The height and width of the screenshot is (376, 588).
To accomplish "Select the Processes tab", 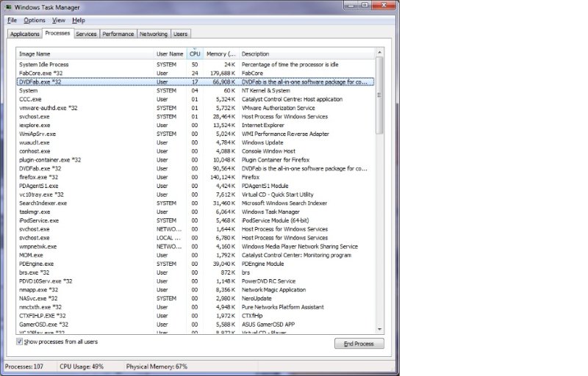I will click(57, 33).
